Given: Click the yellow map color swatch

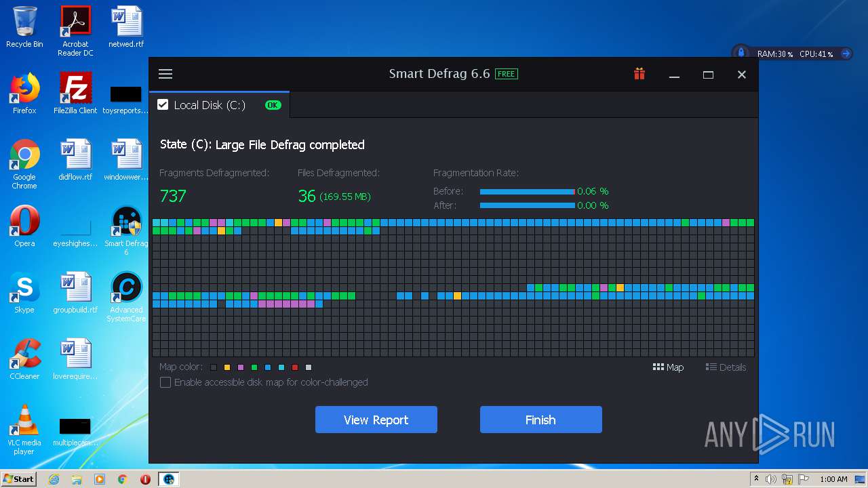Looking at the screenshot, I should pos(227,367).
